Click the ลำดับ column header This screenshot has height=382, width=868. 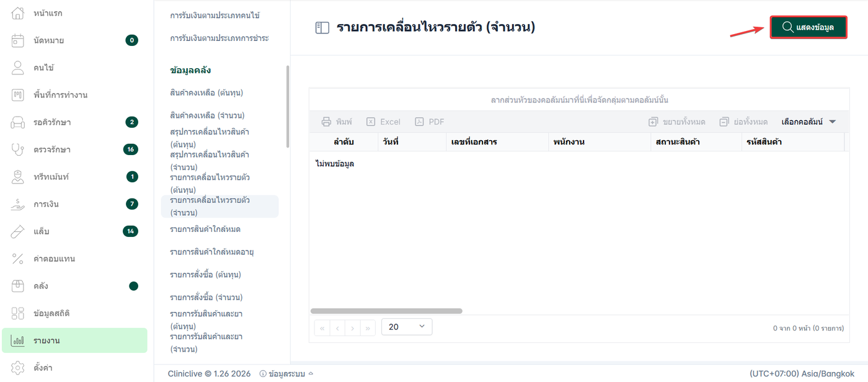click(x=343, y=142)
